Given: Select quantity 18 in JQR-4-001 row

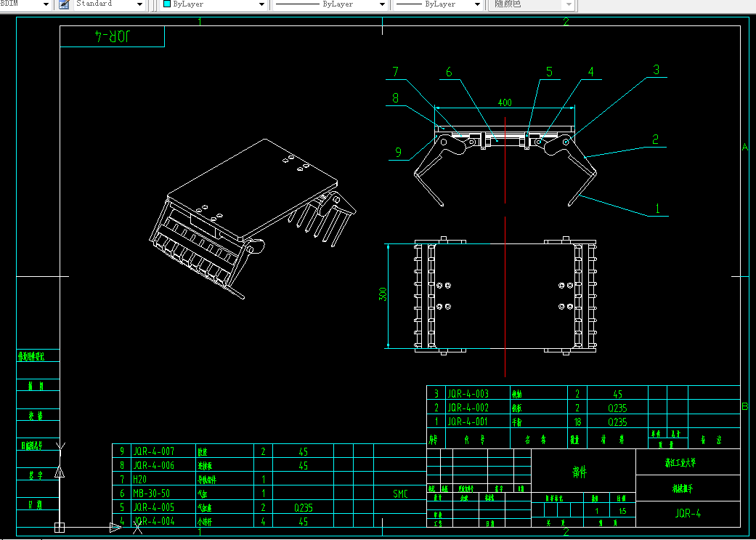Looking at the screenshot, I should click(x=577, y=422).
